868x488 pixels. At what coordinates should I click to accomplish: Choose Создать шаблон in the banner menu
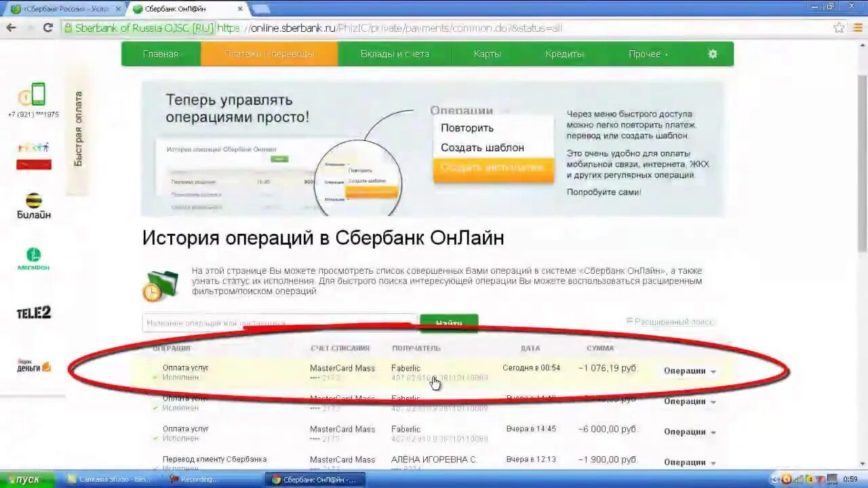point(482,148)
